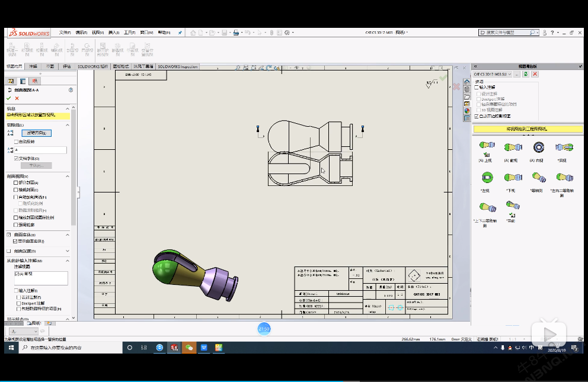Open Design Library tab in task pane
The width and height of the screenshot is (588, 382).
coord(467,89)
